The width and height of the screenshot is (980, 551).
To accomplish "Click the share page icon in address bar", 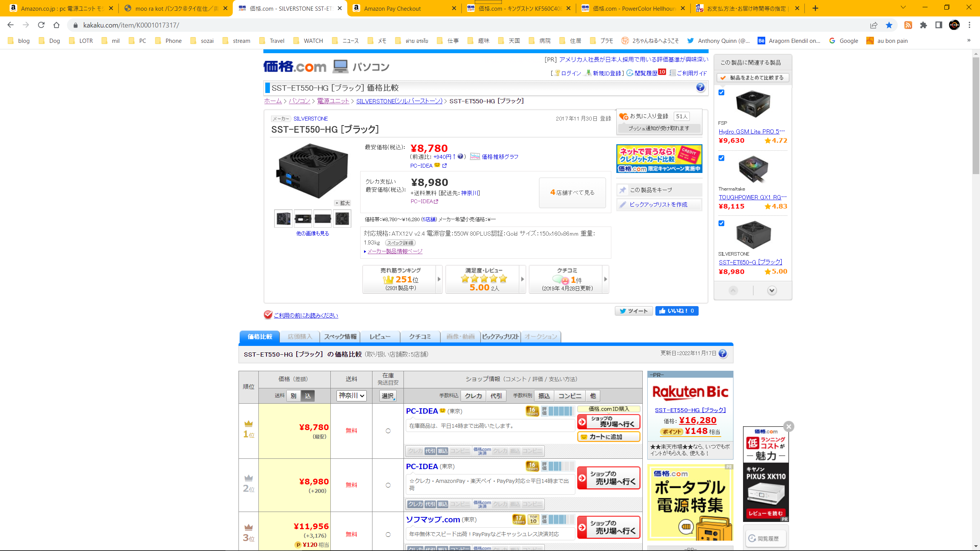I will click(x=874, y=25).
